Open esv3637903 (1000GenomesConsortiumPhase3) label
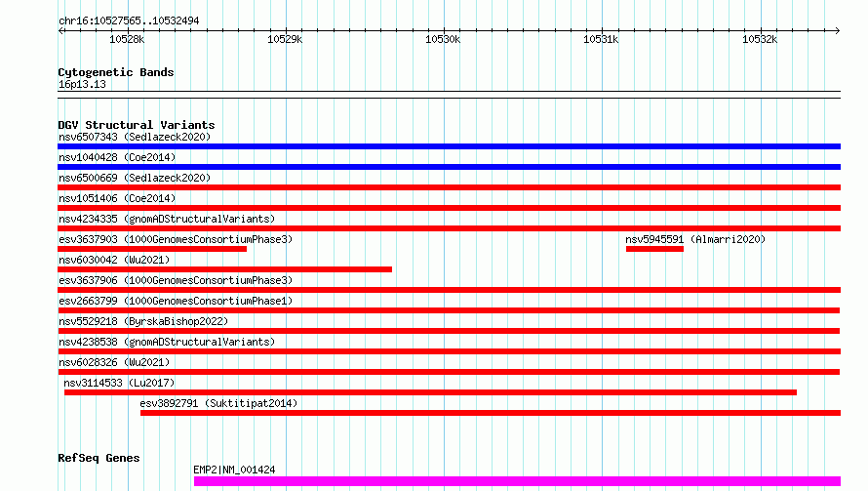 176,239
